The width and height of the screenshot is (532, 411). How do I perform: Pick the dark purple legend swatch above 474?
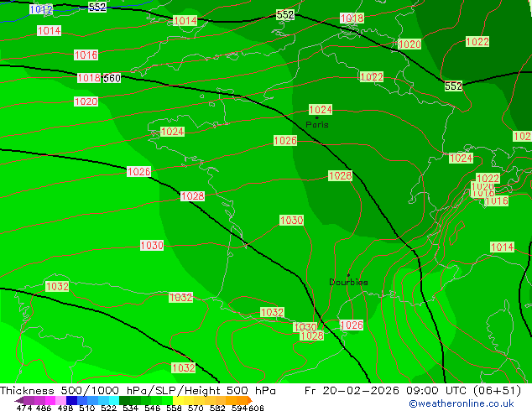click(x=29, y=400)
